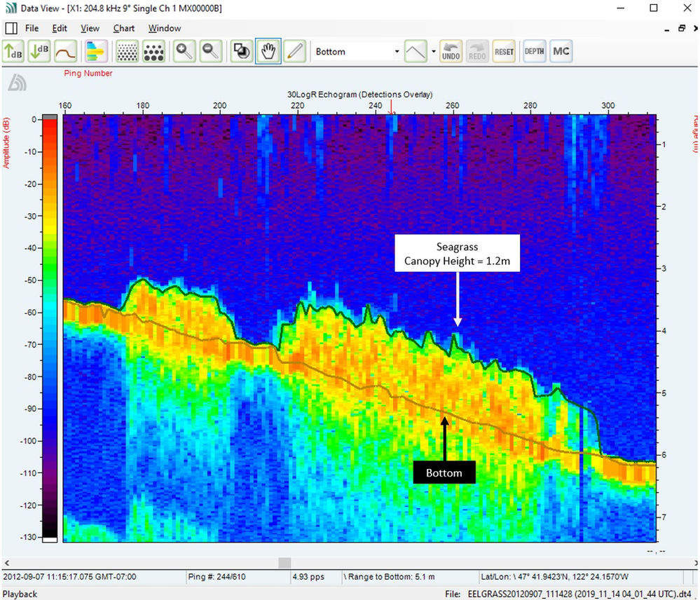The width and height of the screenshot is (700, 600).
Task: Toggle the overlay shapes icon
Action: coord(241,50)
